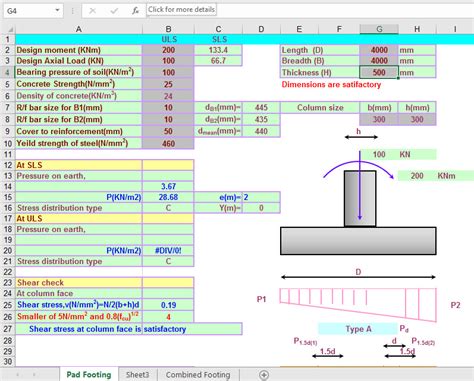Image resolution: width=474 pixels, height=381 pixels.
Task: Select the Cover to reinforcement value 50
Action: 168,131
